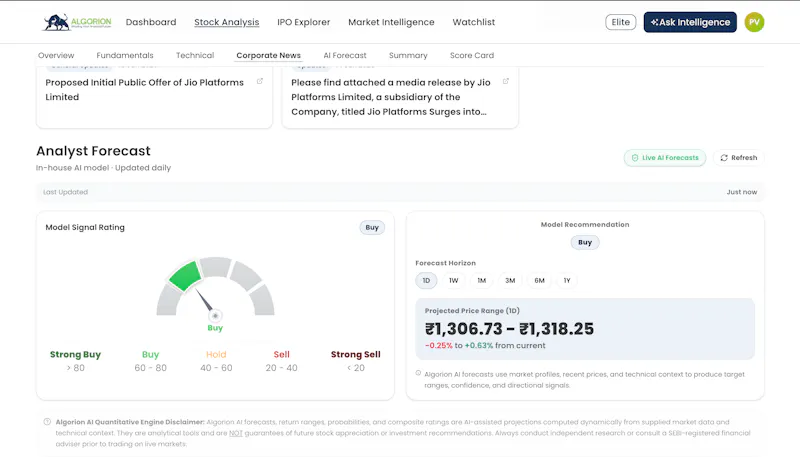Select the 1M forecast horizon
The height and width of the screenshot is (457, 800).
click(x=482, y=280)
